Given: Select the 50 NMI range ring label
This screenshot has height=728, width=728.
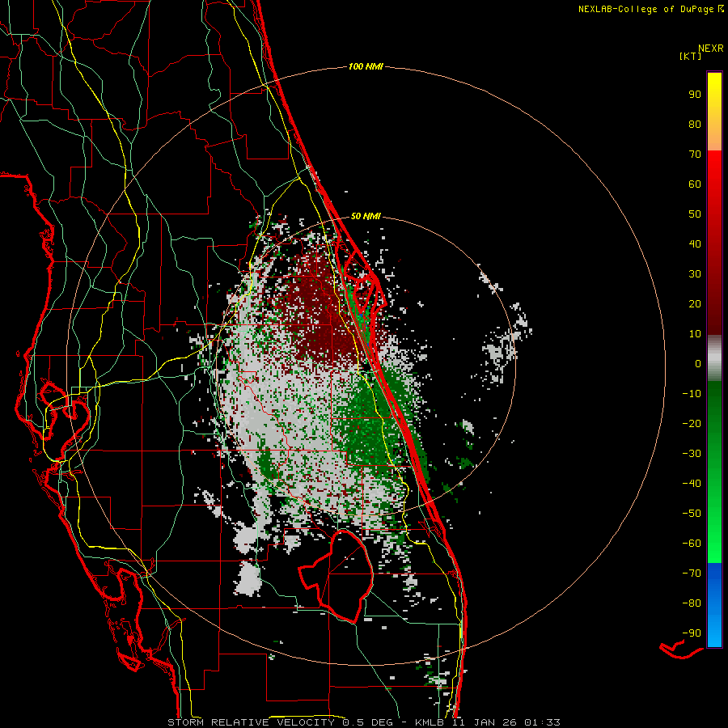Looking at the screenshot, I should click(x=366, y=216).
